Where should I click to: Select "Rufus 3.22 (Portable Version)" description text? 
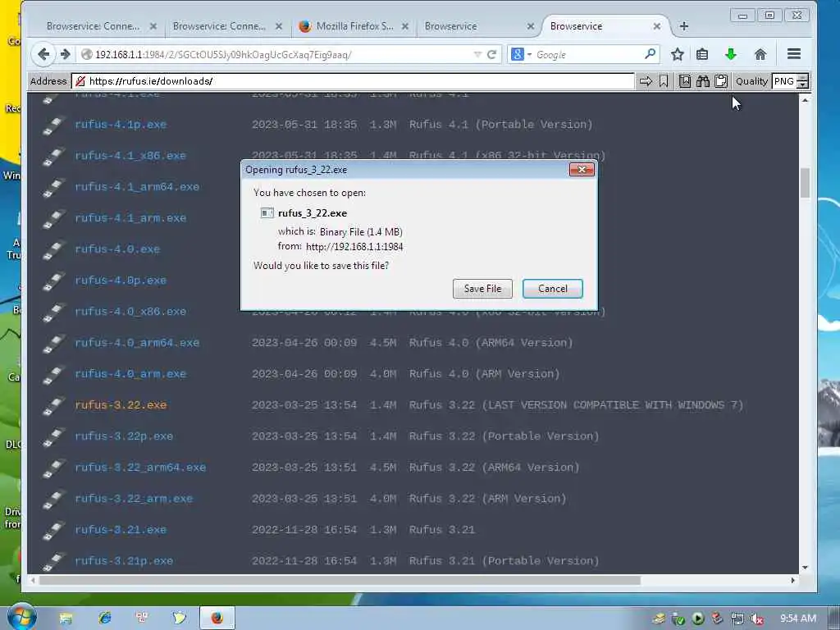[x=504, y=436]
